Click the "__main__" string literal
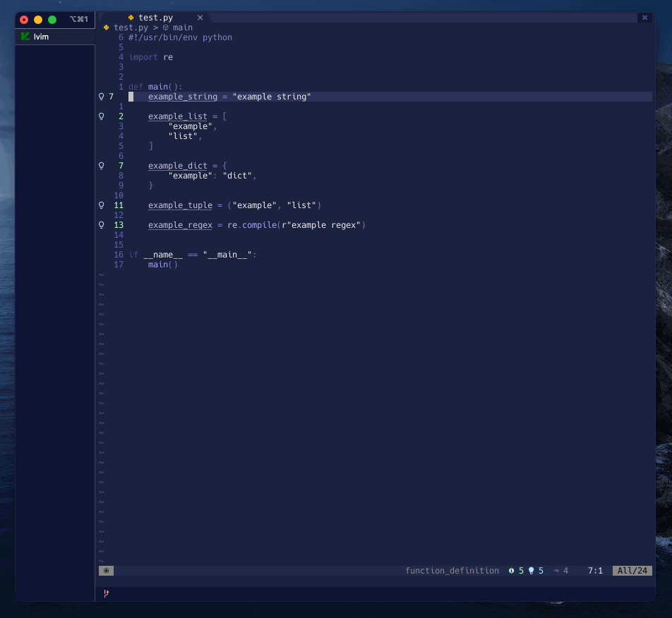The width and height of the screenshot is (672, 618). point(227,255)
